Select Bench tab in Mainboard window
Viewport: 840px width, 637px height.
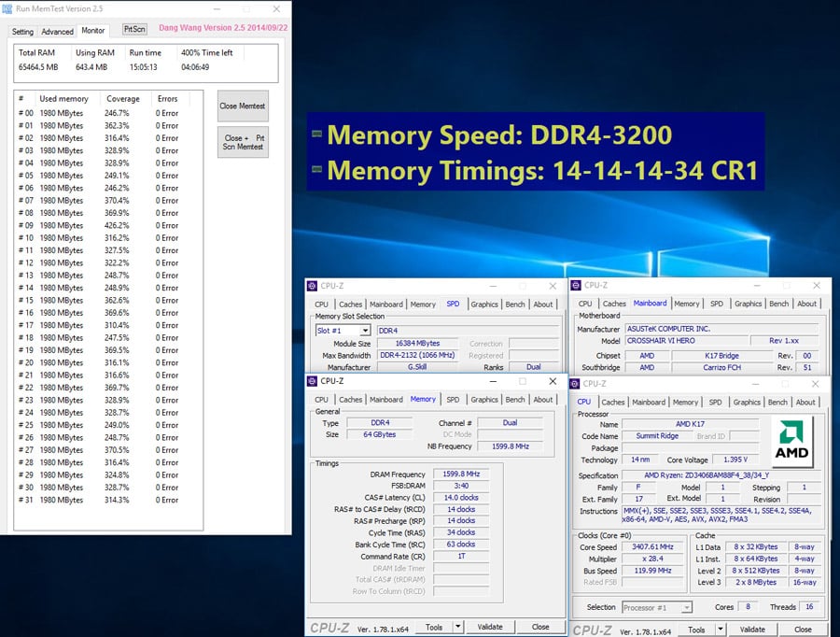[779, 304]
